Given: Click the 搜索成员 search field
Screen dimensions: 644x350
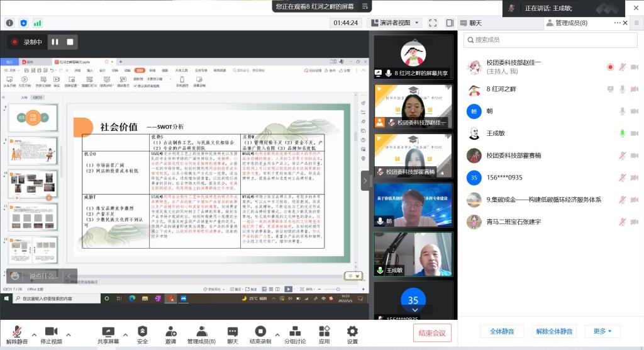Looking at the screenshot, I should point(551,40).
